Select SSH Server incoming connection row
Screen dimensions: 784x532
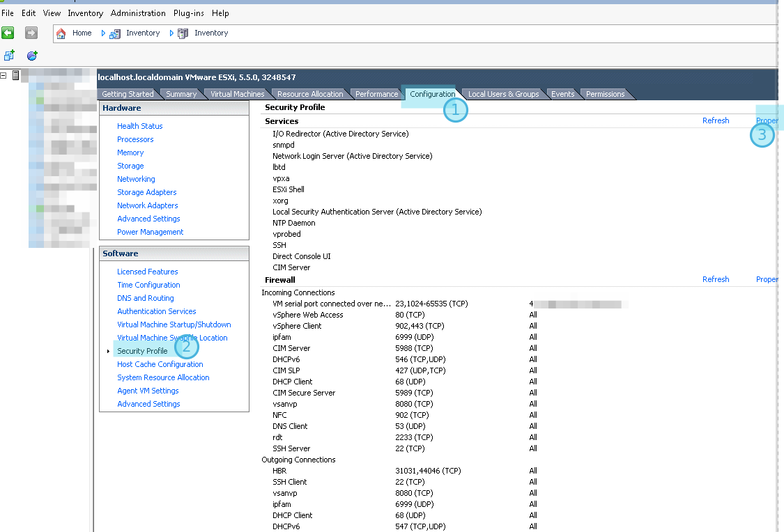pos(405,448)
